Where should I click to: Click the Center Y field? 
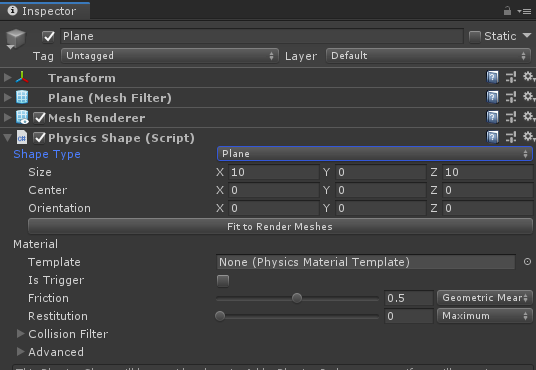pos(381,190)
